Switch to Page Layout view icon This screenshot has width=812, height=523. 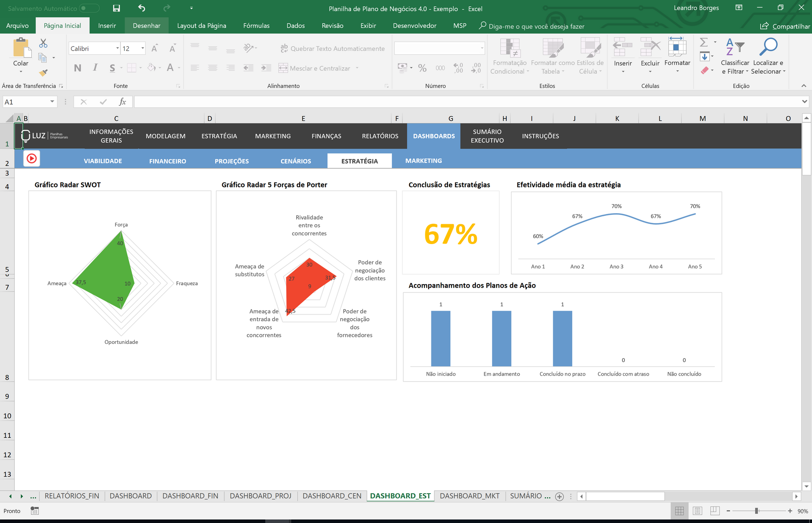pyautogui.click(x=697, y=511)
